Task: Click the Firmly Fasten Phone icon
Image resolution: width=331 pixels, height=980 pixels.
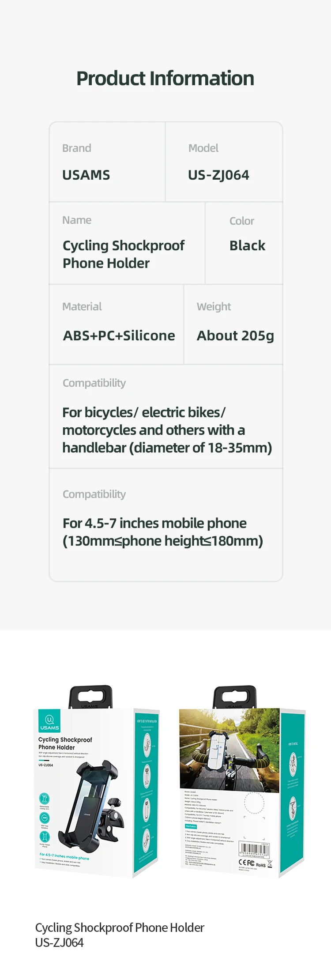Action: click(45, 837)
